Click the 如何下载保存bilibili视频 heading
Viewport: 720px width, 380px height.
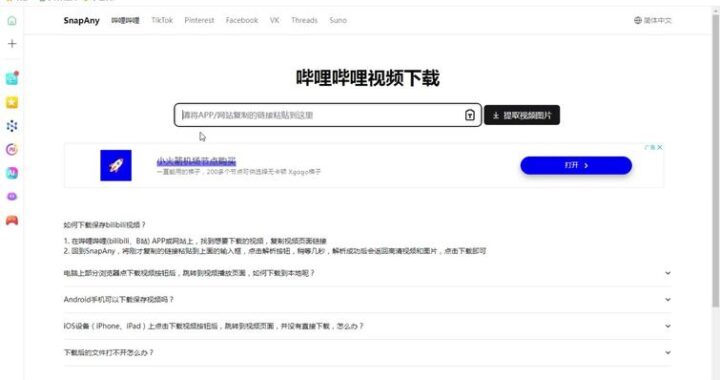[x=104, y=225]
